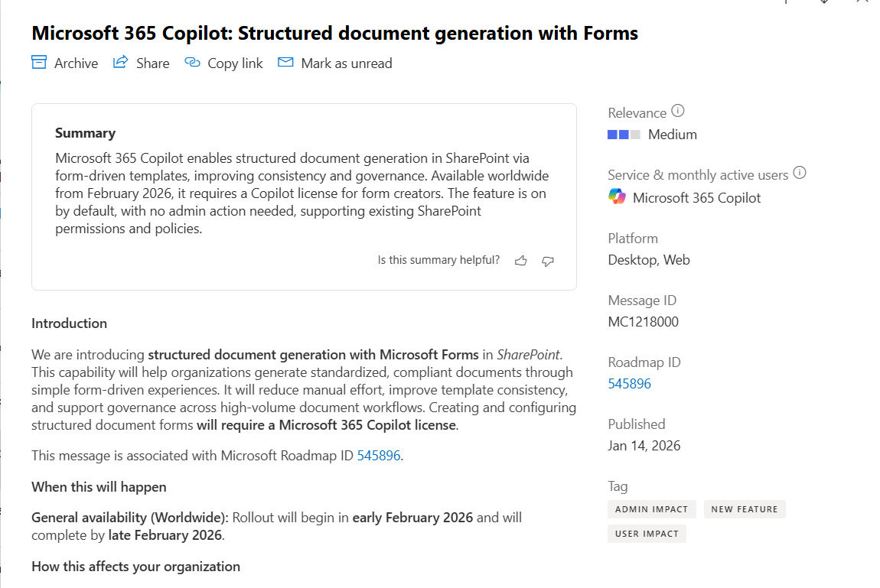
Task: Open the Service & monthly active users info icon
Action: click(800, 174)
